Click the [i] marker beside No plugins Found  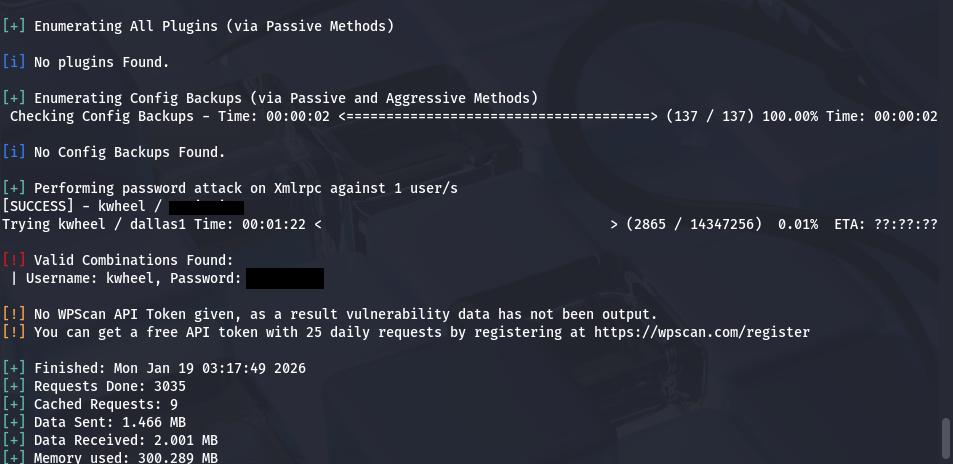click(x=14, y=62)
